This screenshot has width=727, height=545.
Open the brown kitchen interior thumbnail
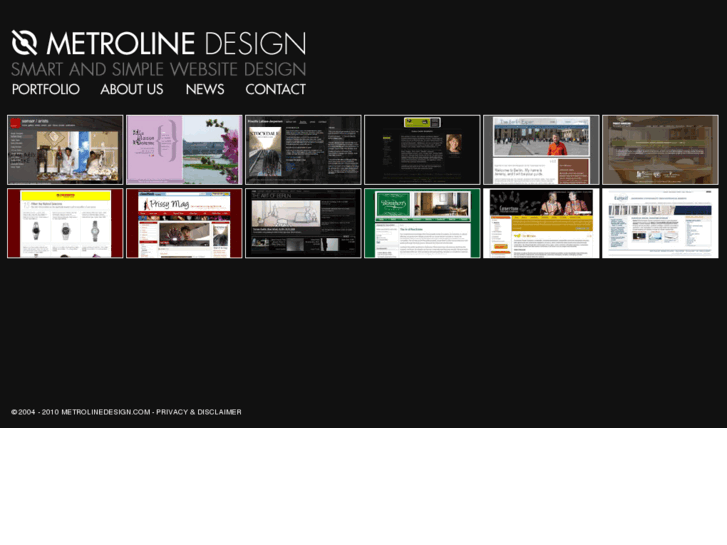(x=660, y=150)
